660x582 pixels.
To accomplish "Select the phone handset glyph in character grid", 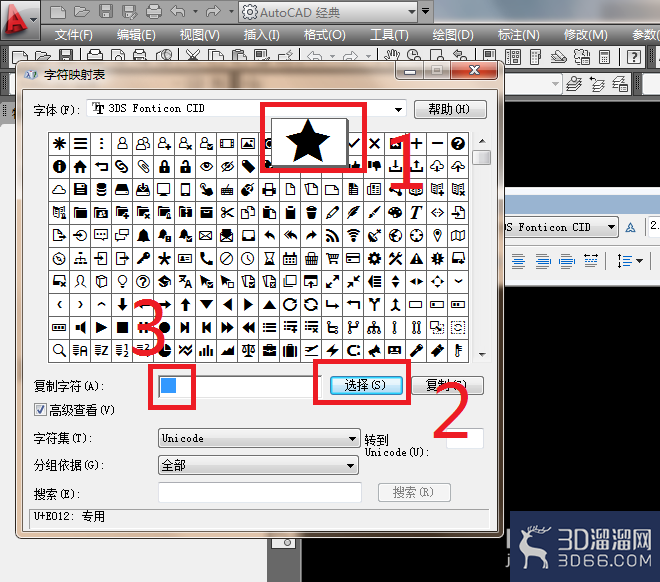I will [206, 258].
